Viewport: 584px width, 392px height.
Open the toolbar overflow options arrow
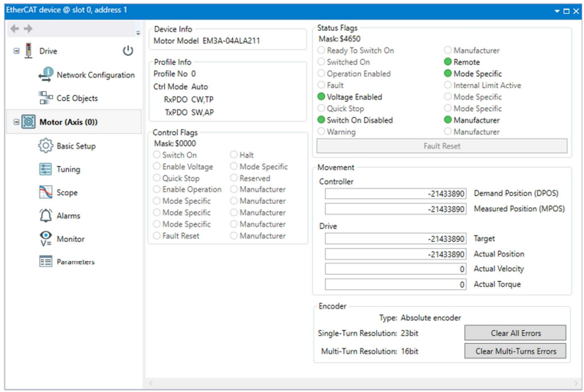[138, 33]
